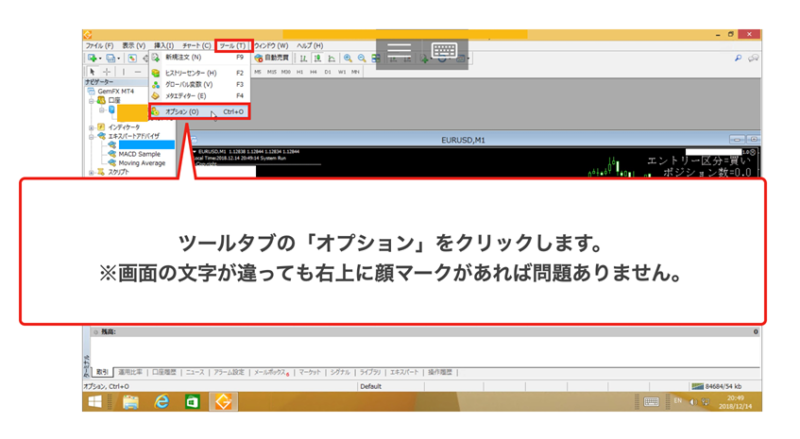Launch Internet Explorer from the taskbar
Image resolution: width=800 pixels, height=439 pixels.
pos(162,402)
